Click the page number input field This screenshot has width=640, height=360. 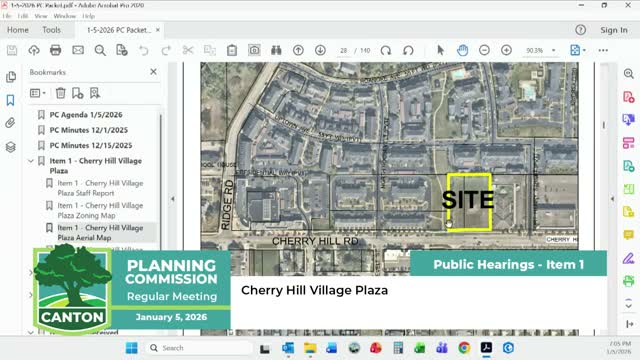(343, 51)
